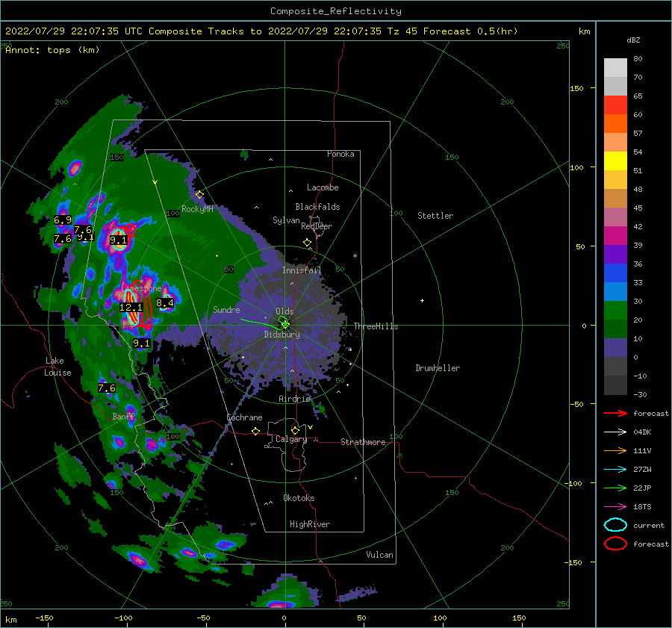Viewport: 672px width, 628px height.
Task: Click the Strathmore city label
Action: pyautogui.click(x=363, y=442)
